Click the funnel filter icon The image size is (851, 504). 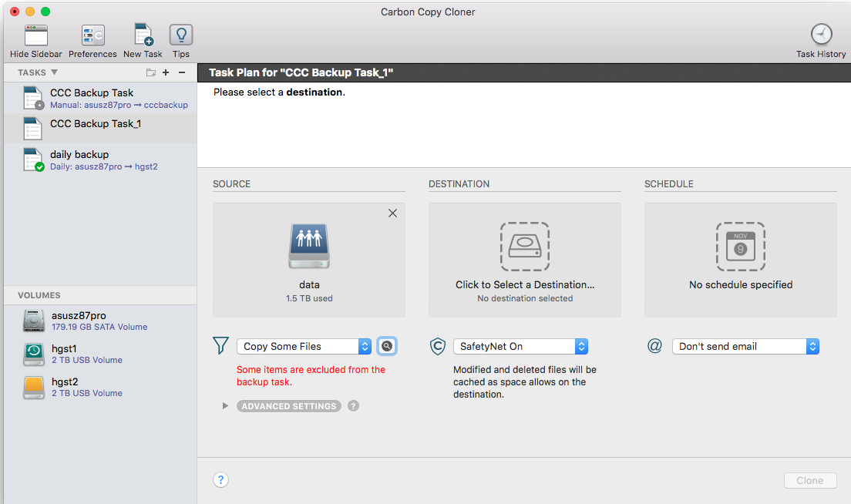[221, 345]
